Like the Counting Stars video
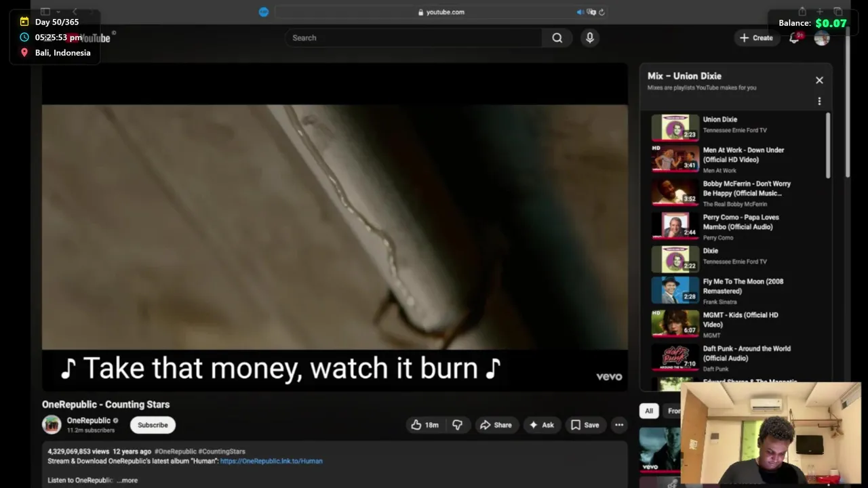Image resolution: width=868 pixels, height=488 pixels. pyautogui.click(x=425, y=425)
